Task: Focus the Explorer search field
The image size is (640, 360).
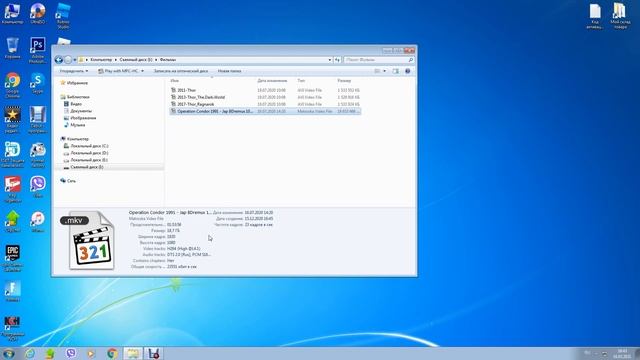Action: click(x=376, y=60)
